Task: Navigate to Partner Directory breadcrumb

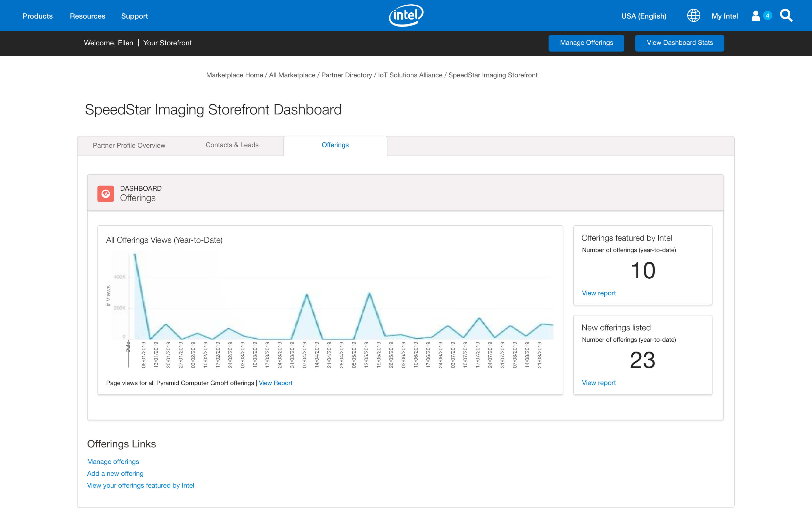Action: pyautogui.click(x=347, y=75)
